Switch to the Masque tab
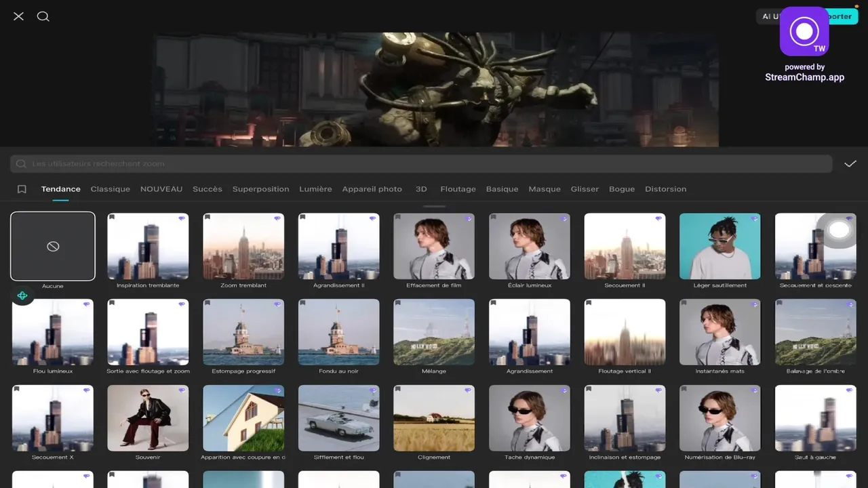The image size is (868, 488). click(x=545, y=189)
